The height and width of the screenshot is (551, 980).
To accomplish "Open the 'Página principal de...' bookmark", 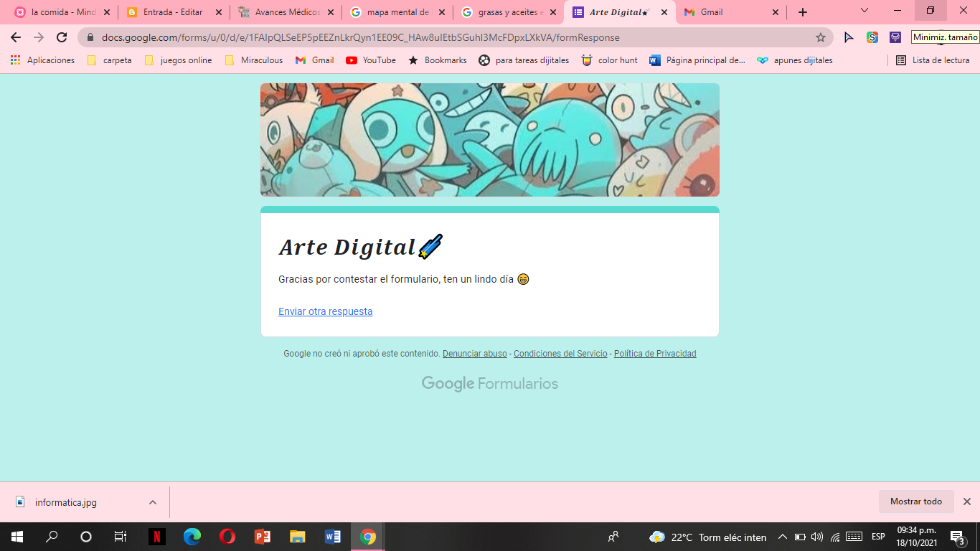I will click(x=697, y=60).
